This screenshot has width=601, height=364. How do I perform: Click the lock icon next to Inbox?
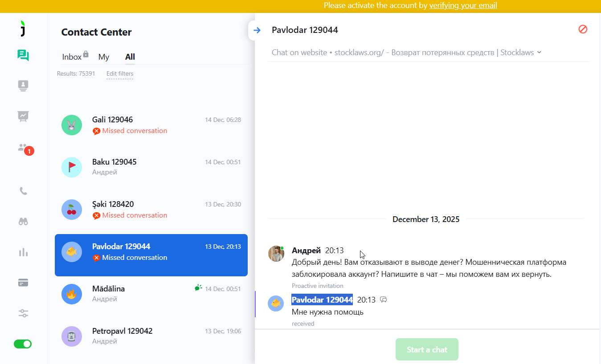[86, 54]
